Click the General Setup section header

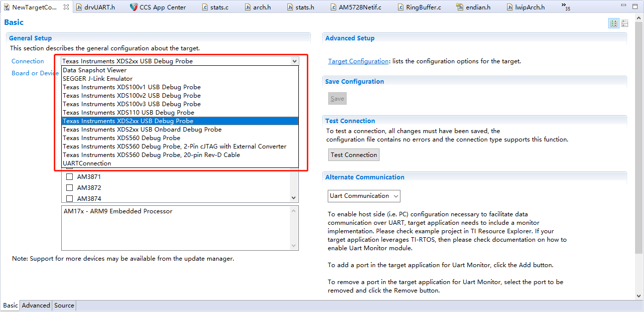point(30,38)
